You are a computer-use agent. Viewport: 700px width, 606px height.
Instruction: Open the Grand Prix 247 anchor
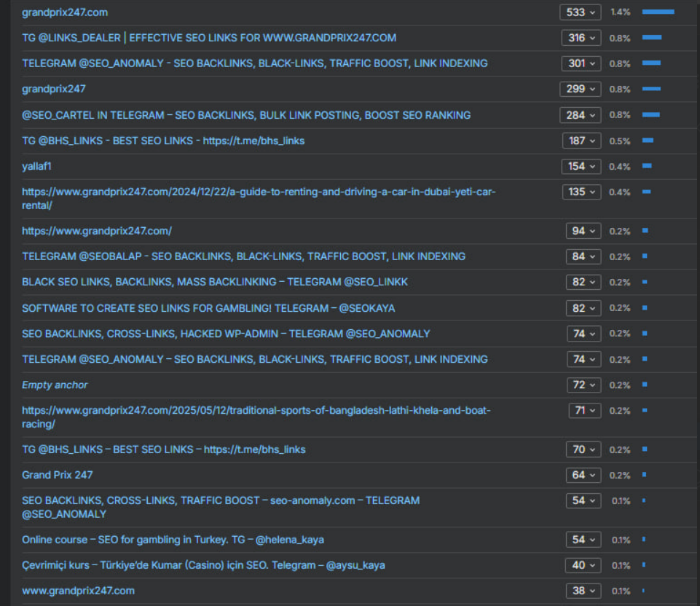tap(58, 475)
